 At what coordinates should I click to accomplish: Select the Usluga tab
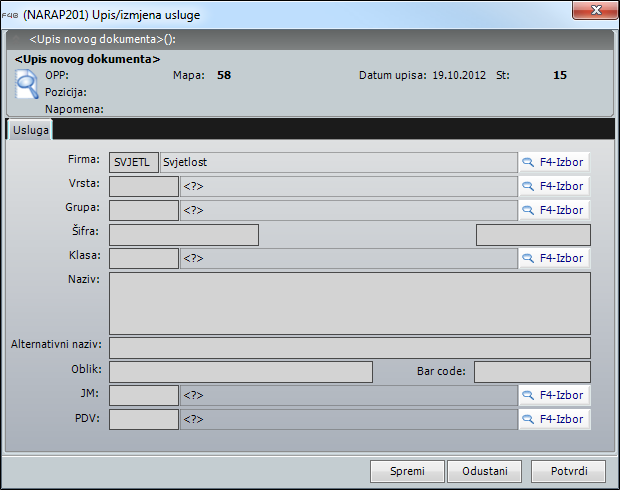30,130
